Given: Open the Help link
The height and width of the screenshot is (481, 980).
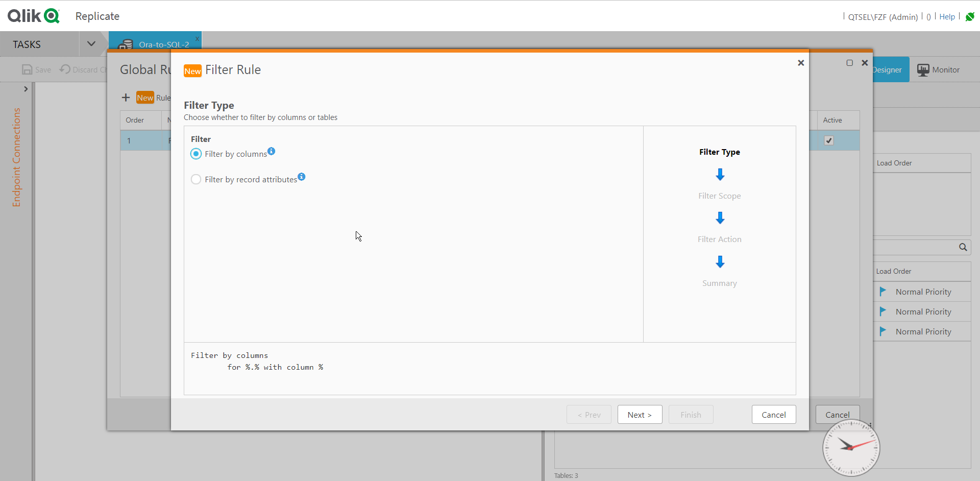Looking at the screenshot, I should [x=947, y=17].
